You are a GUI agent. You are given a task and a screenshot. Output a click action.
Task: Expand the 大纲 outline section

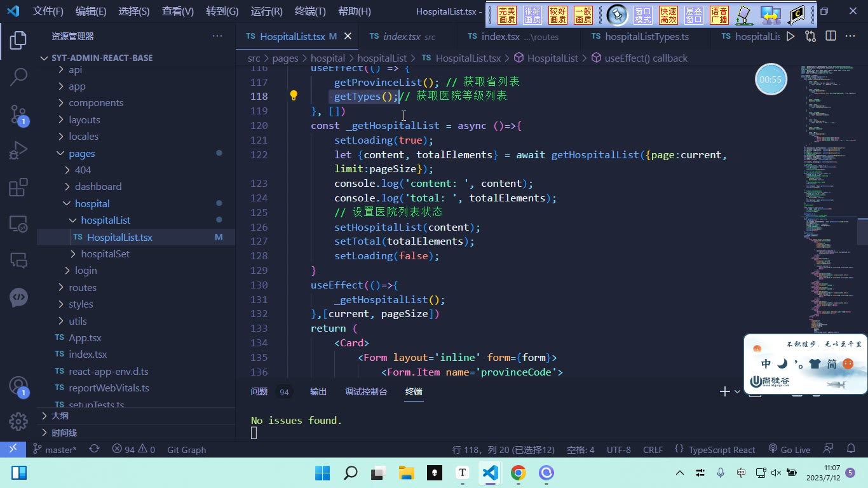point(136,416)
